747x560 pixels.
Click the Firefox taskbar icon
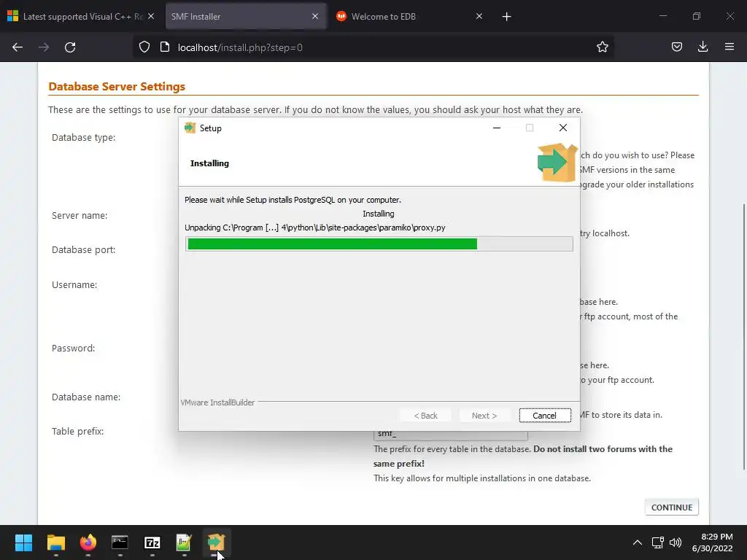(x=88, y=542)
